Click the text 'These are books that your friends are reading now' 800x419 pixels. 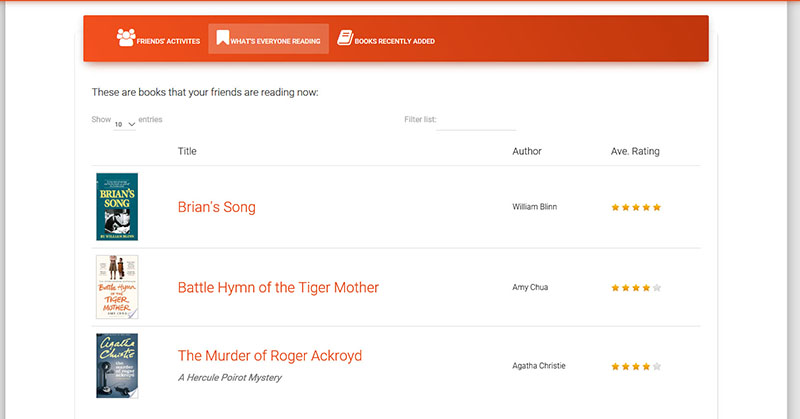(x=205, y=92)
